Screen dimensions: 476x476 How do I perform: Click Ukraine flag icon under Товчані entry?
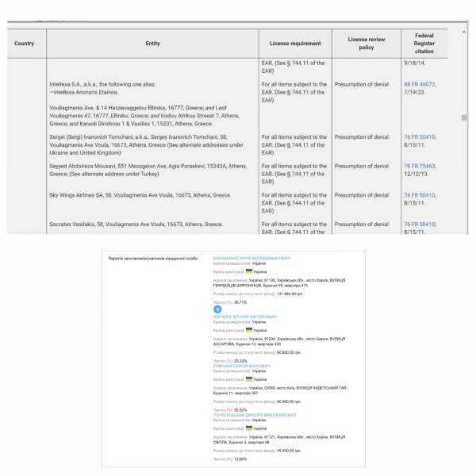[249, 379]
